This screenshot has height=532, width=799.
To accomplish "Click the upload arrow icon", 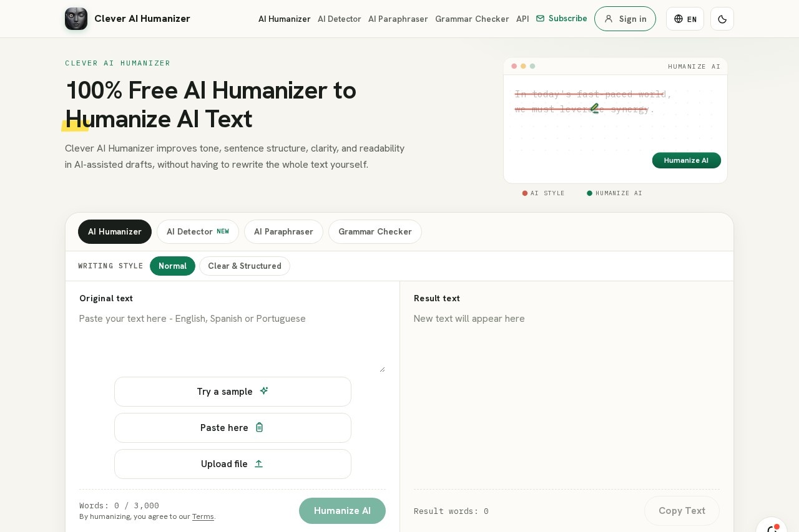I will (x=259, y=463).
